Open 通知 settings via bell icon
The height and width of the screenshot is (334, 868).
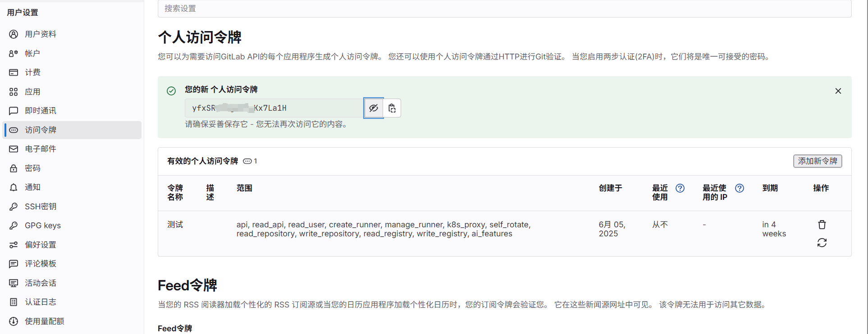[x=14, y=187]
